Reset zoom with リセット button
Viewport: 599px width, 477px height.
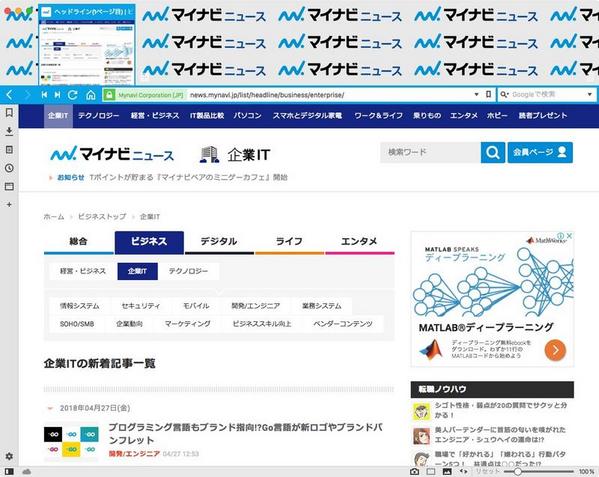point(487,472)
